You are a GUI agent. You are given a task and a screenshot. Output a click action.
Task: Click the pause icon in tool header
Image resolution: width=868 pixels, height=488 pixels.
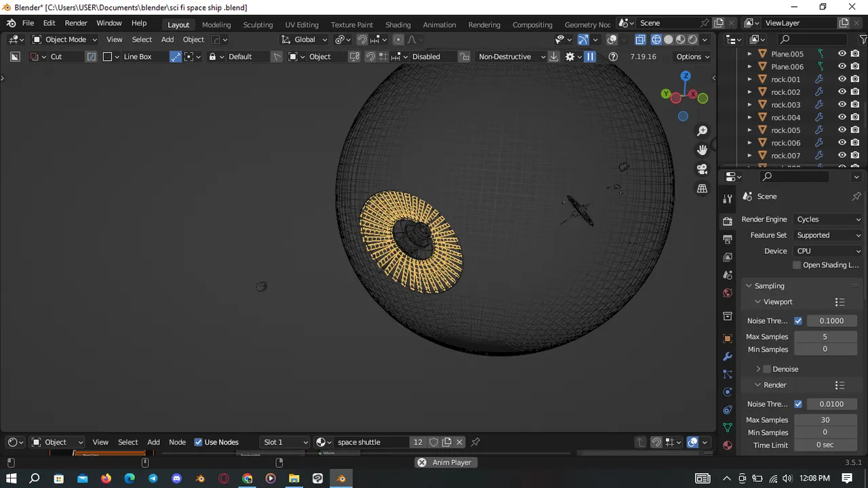click(x=590, y=56)
